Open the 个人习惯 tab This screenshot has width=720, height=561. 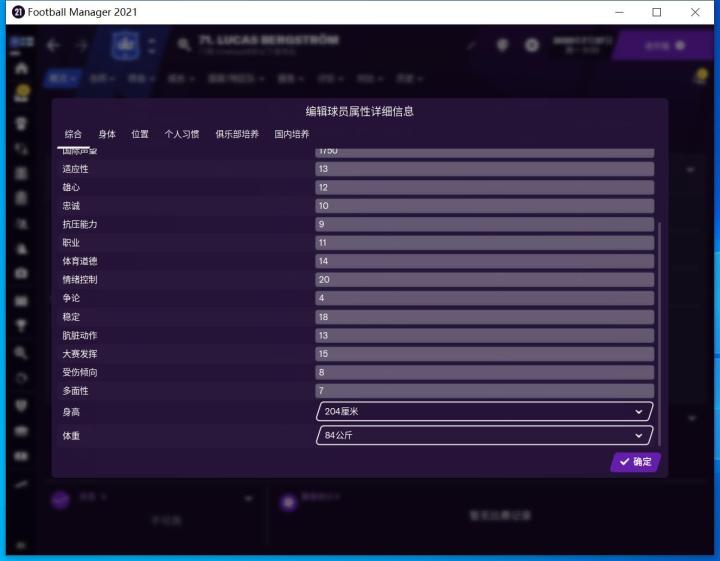182,134
